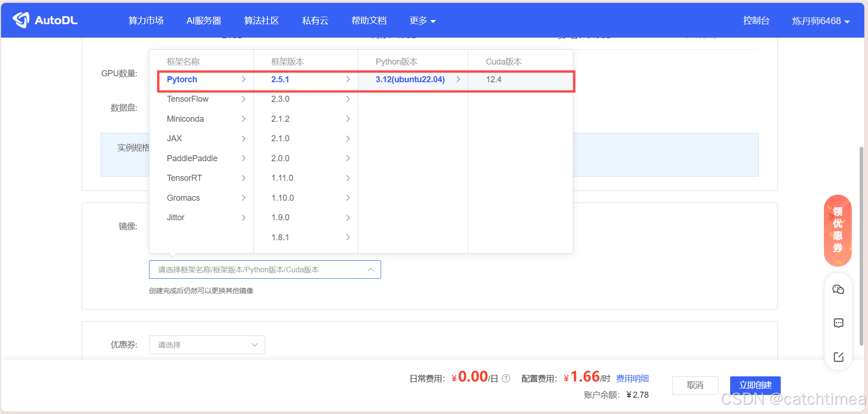Open AI服务器 menu item
Image resolution: width=868 pixels, height=414 pixels.
(x=204, y=20)
